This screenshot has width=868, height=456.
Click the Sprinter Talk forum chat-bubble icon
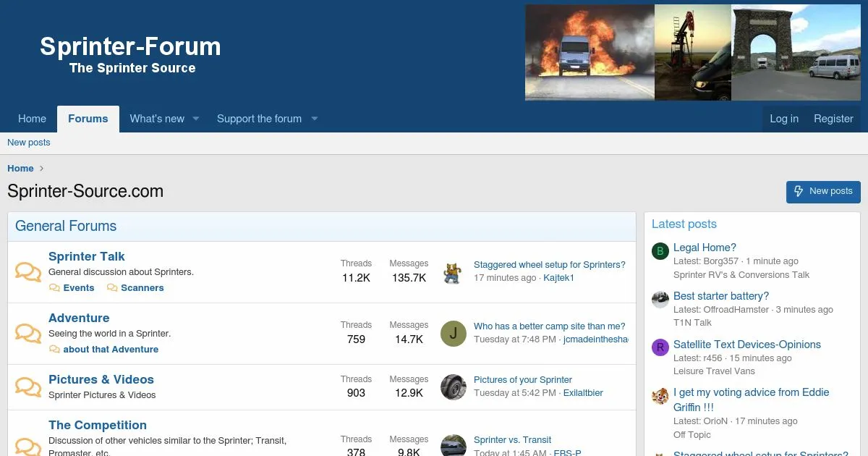(x=28, y=272)
